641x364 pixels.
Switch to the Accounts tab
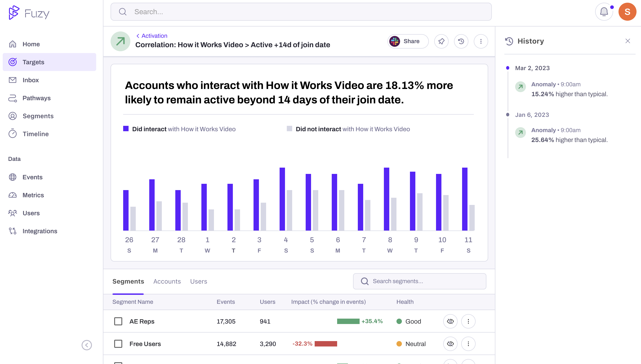click(167, 282)
